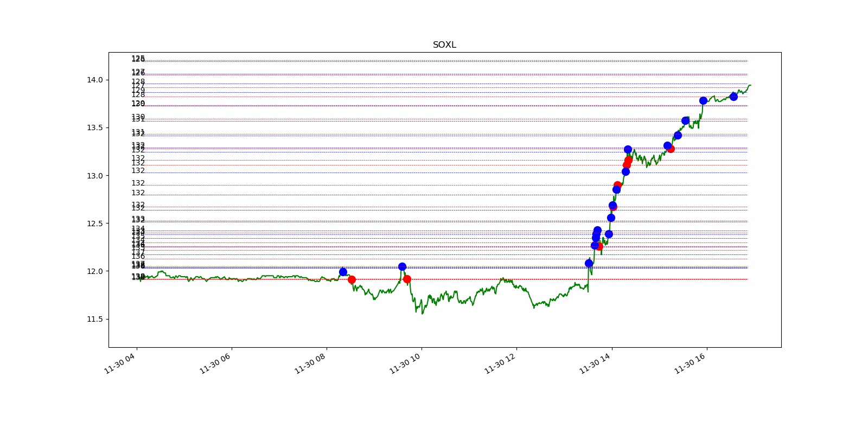Select the 13.0 y-axis tick label

[94, 176]
